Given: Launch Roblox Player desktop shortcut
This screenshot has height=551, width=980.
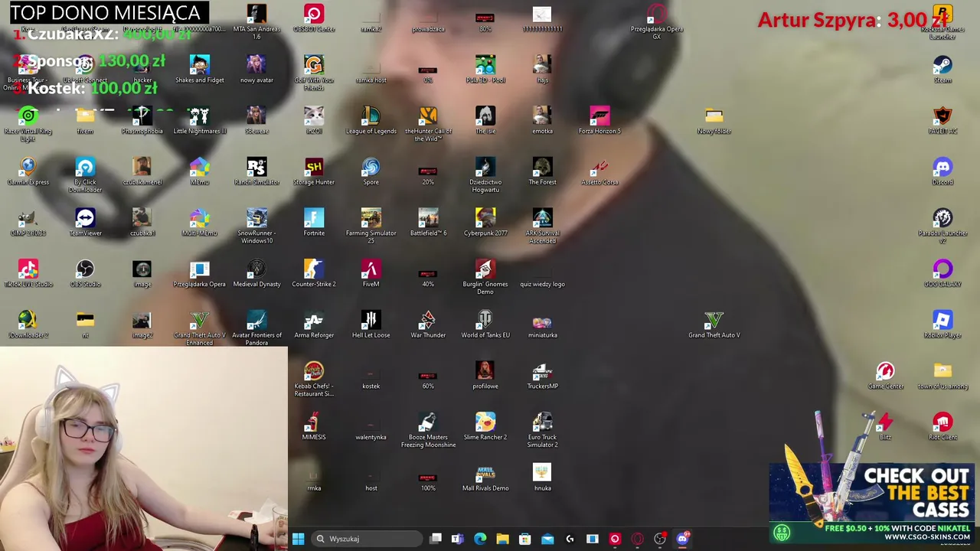Looking at the screenshot, I should point(942,325).
